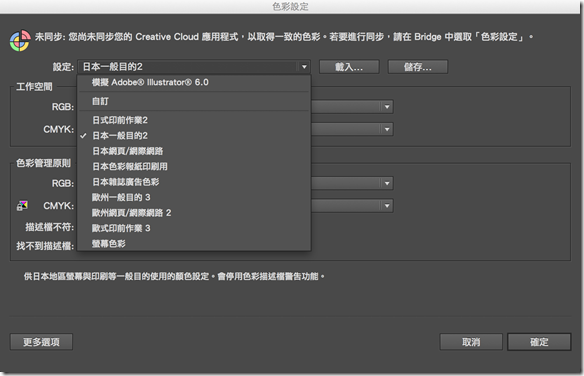Click the 找不到描述檔 label

click(45, 246)
